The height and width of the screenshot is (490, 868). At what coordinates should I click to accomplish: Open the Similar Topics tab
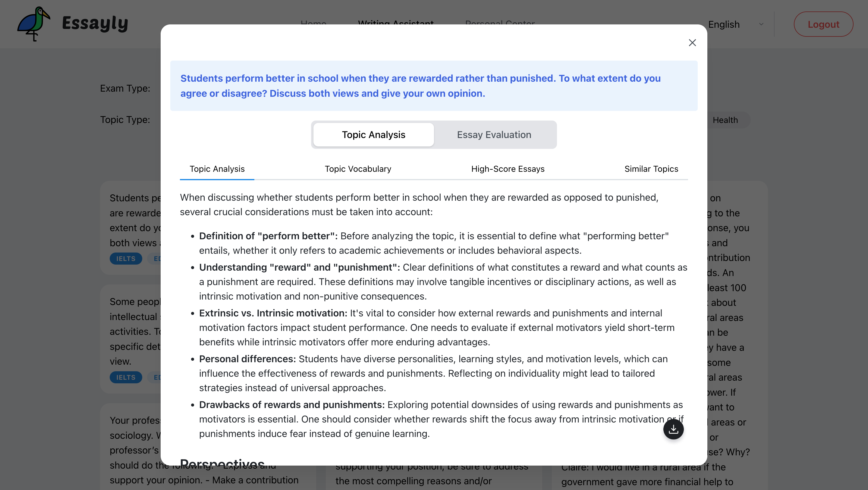point(651,169)
